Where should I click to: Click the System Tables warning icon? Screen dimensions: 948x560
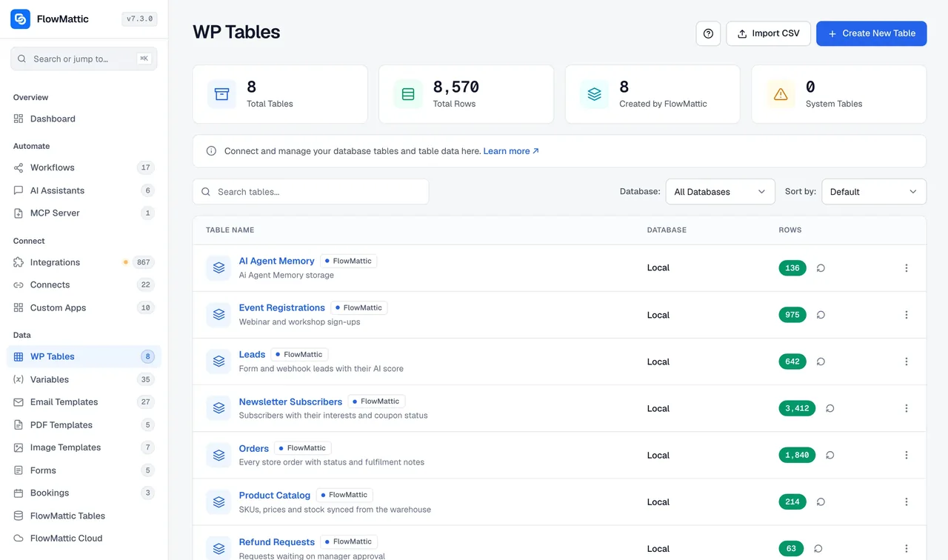pos(781,94)
